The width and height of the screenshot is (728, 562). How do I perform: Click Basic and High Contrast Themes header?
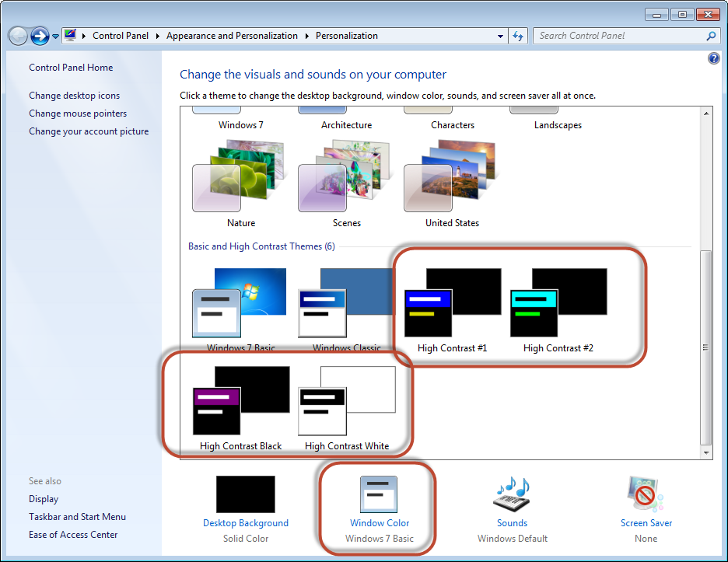pos(261,246)
